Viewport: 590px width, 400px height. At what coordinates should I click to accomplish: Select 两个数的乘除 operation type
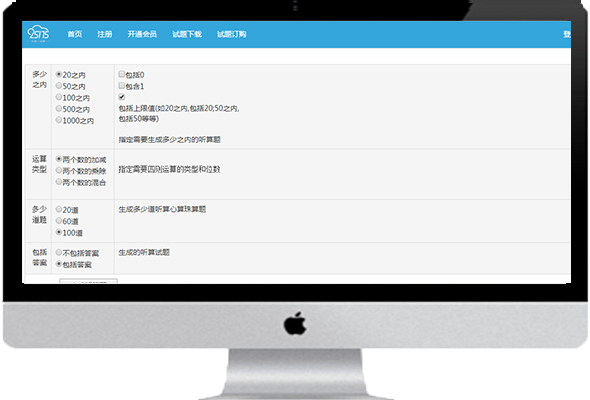tap(59, 170)
